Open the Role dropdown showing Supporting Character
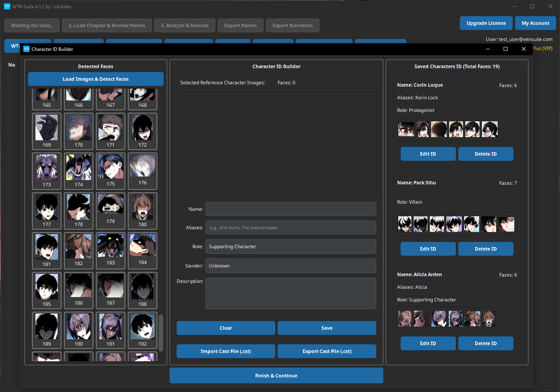Image resolution: width=560 pixels, height=392 pixels. click(x=291, y=246)
